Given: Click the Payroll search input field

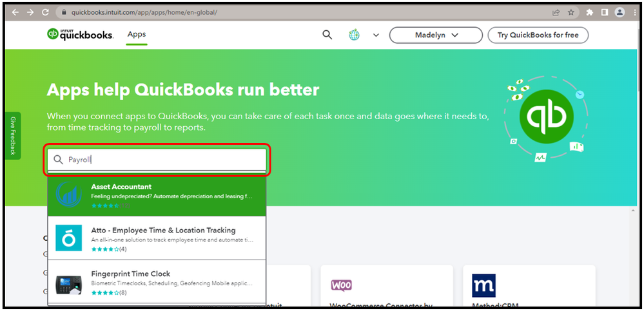Looking at the screenshot, I should coord(157,160).
